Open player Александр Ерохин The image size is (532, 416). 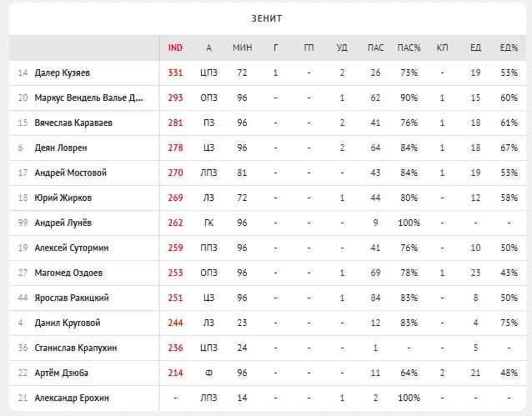72,398
